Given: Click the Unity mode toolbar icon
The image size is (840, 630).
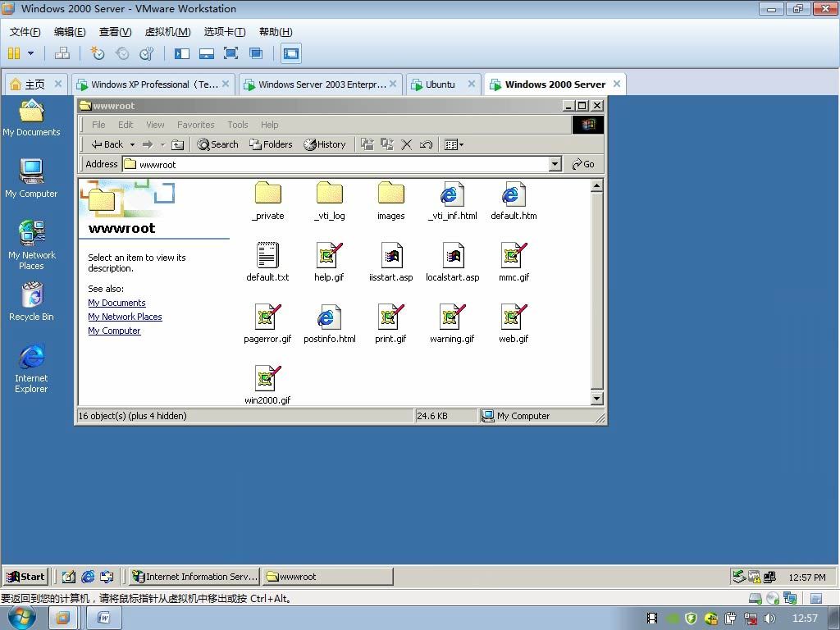Looking at the screenshot, I should pyautogui.click(x=256, y=53).
